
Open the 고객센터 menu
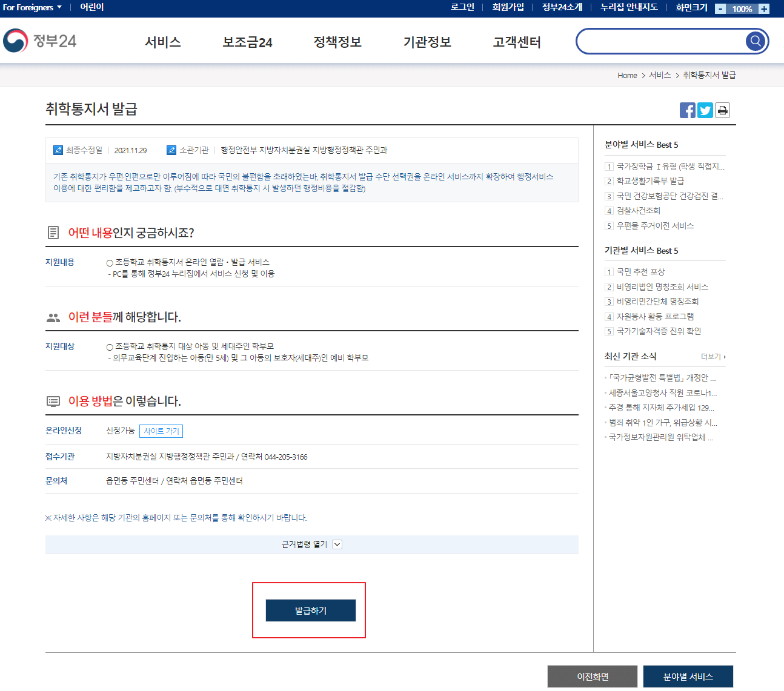click(517, 42)
